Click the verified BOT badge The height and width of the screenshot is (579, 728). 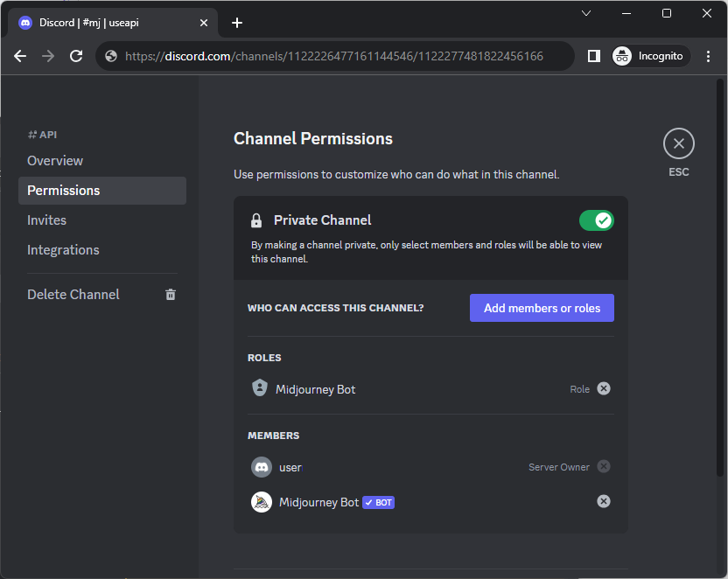coord(378,502)
